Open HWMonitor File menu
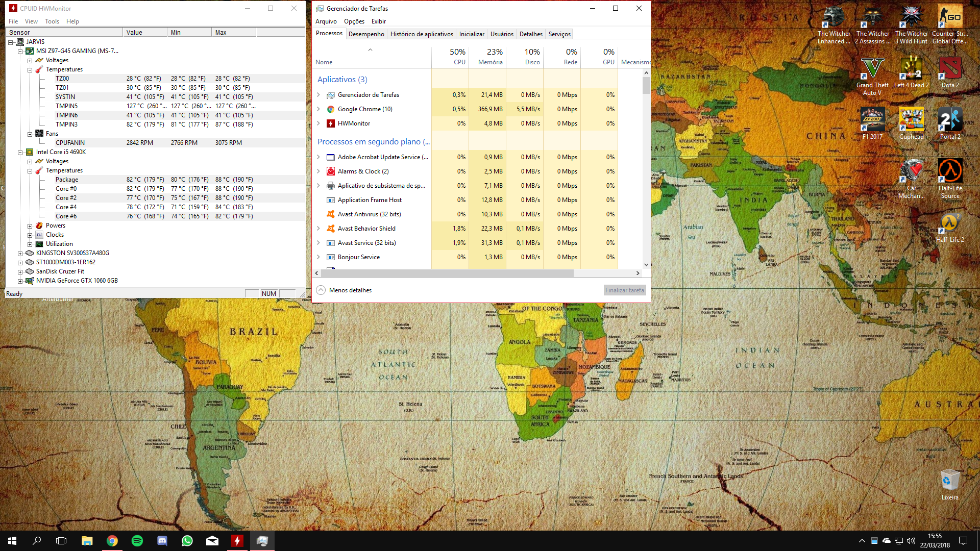The width and height of the screenshot is (980, 551). [13, 21]
